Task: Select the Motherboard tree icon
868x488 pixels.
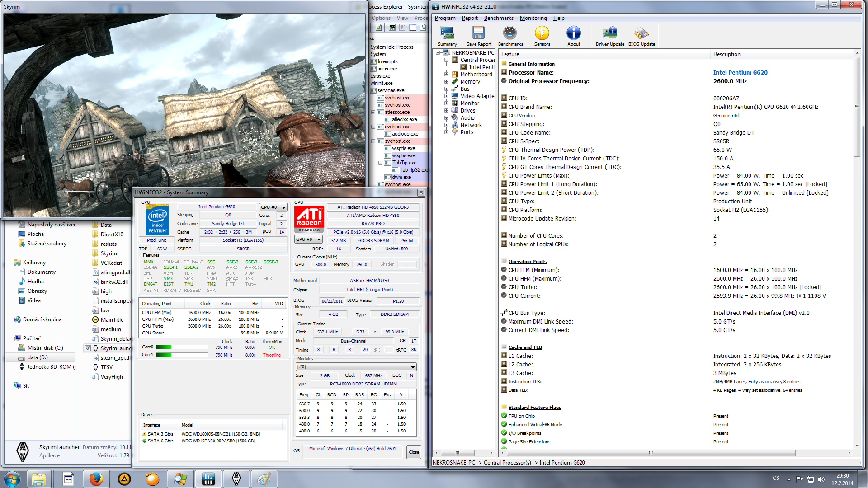Action: click(455, 75)
